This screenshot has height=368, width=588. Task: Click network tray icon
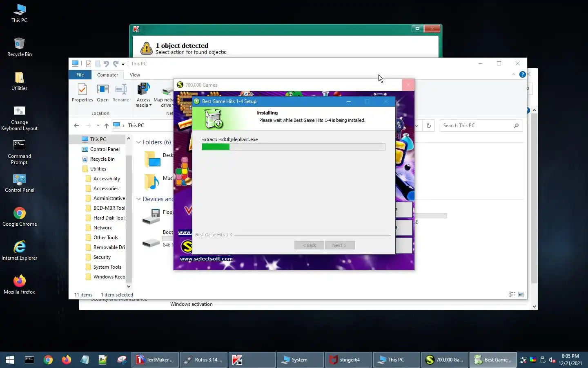click(x=523, y=360)
